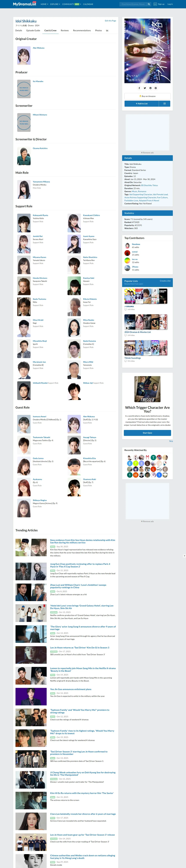The width and height of the screenshot is (186, 868).
Task: Share the drama on Pinterest
Action: tap(156, 88)
